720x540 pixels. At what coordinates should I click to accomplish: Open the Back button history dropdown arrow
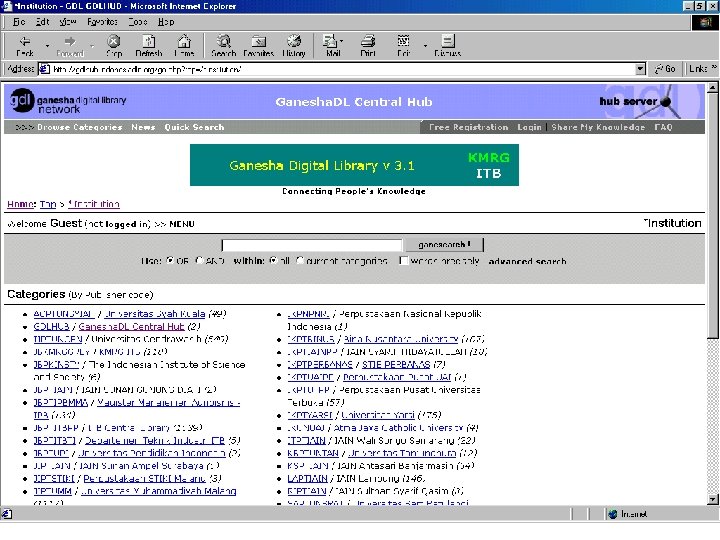47,45
